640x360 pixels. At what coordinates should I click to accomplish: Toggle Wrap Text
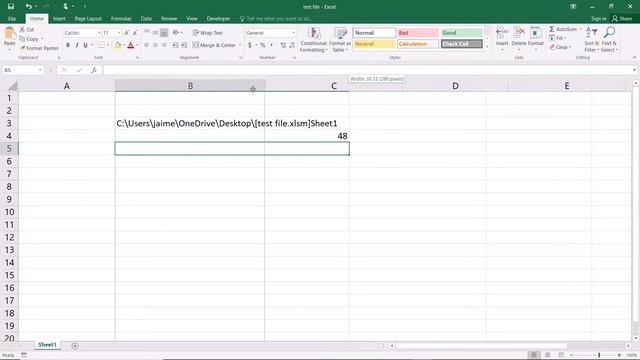point(208,33)
